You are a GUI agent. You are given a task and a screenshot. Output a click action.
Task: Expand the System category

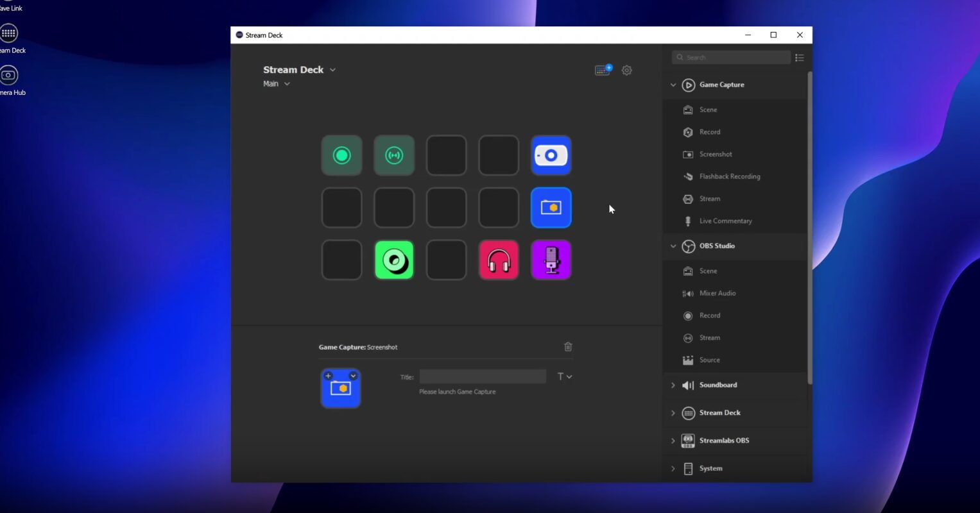(x=673, y=469)
